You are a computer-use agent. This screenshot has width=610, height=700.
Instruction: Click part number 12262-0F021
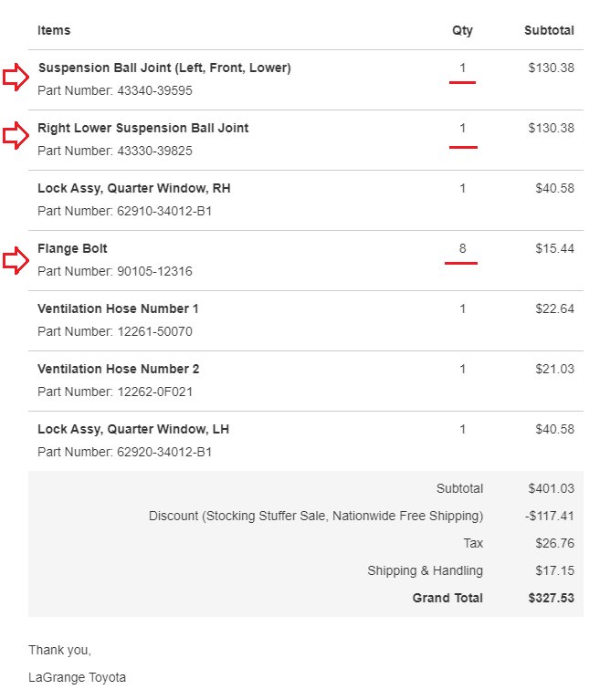coord(155,392)
